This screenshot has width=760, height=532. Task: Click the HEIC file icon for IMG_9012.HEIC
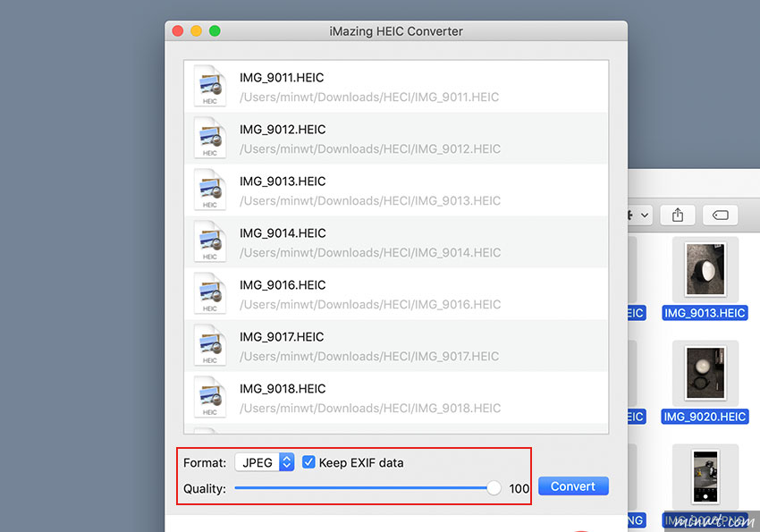coord(210,138)
